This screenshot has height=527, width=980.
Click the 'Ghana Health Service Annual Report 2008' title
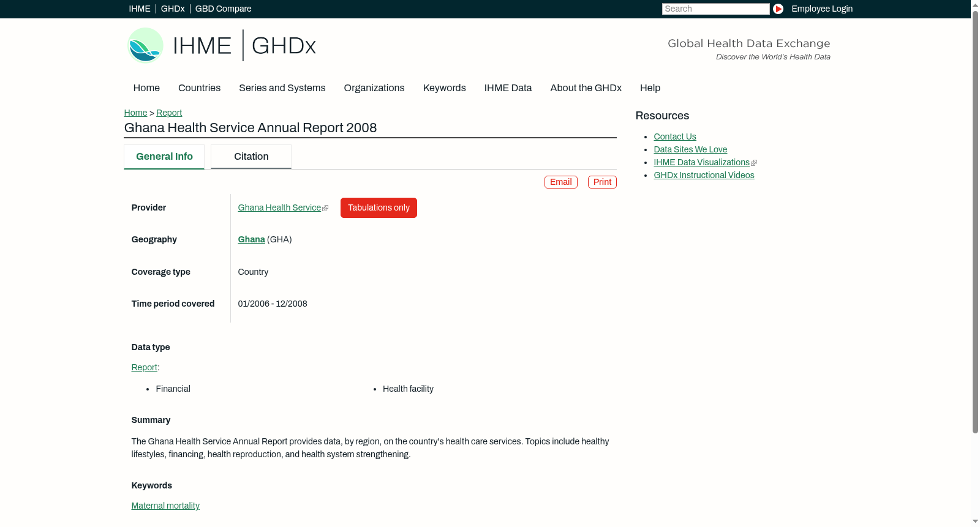tap(251, 128)
